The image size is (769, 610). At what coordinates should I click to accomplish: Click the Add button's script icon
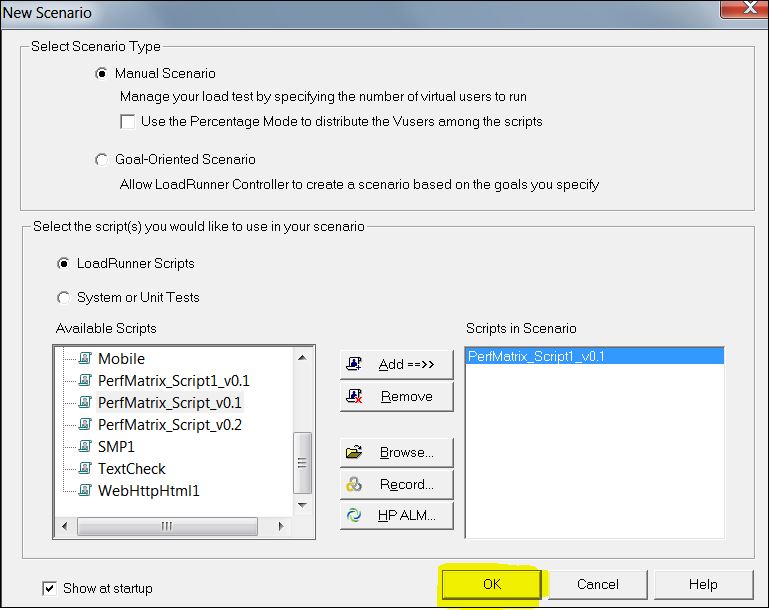coord(354,364)
